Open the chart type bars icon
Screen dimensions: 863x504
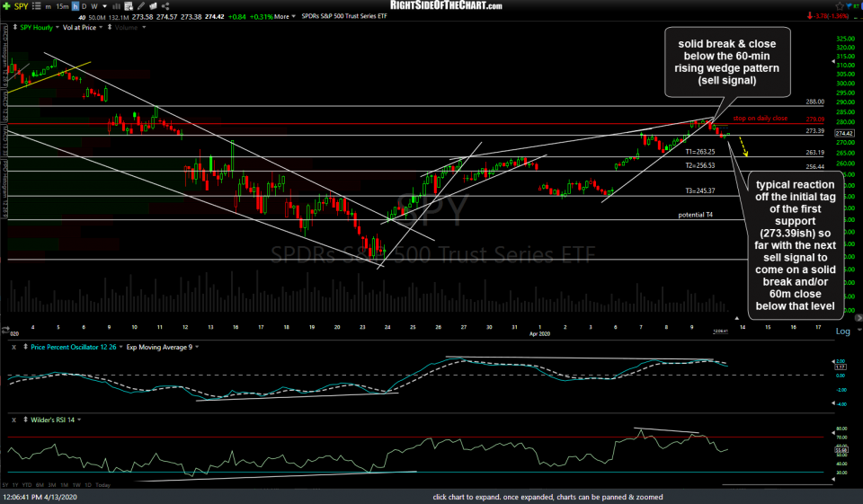[x=116, y=6]
